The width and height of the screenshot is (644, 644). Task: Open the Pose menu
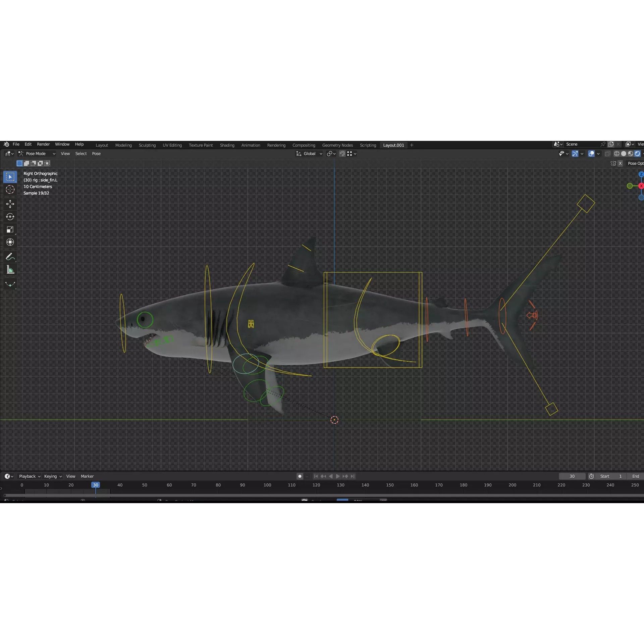(x=96, y=154)
